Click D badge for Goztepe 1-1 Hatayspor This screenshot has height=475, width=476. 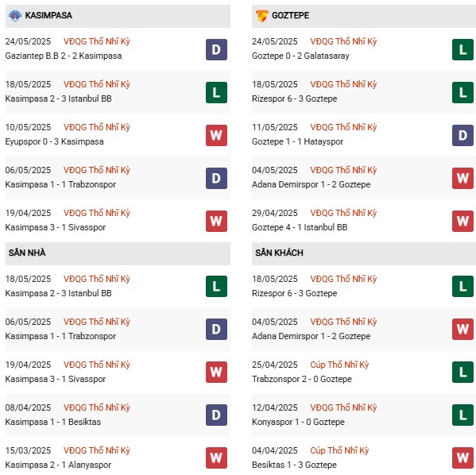point(462,135)
